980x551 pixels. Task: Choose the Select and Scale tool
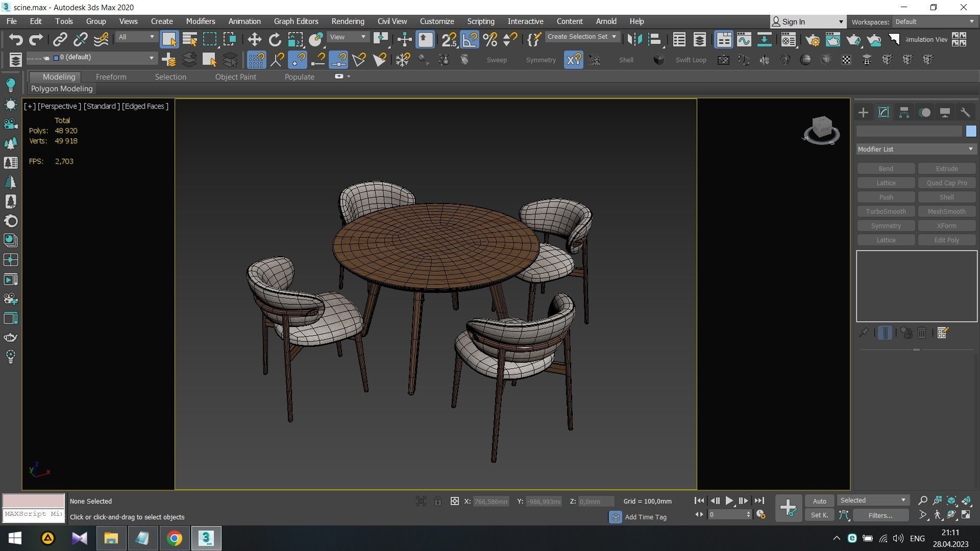click(x=295, y=40)
